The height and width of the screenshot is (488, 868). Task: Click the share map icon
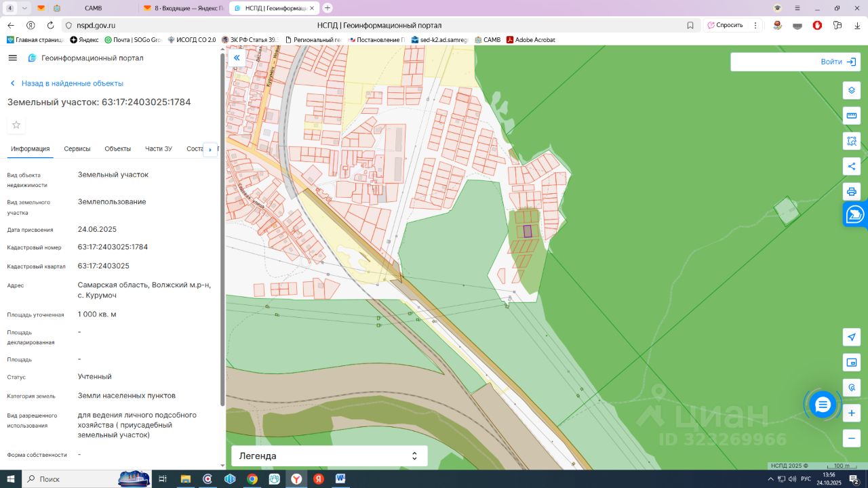point(851,166)
